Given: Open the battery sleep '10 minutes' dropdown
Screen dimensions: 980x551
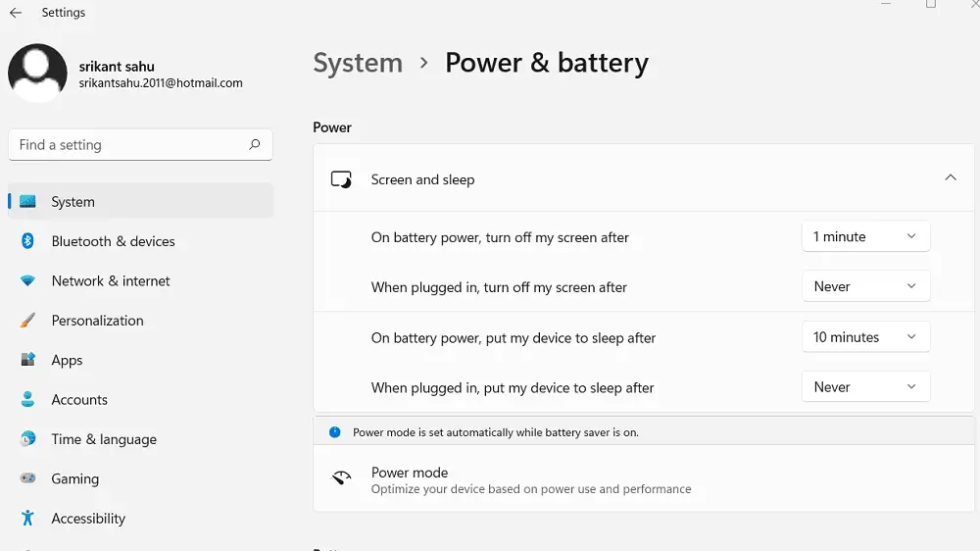Looking at the screenshot, I should [865, 337].
